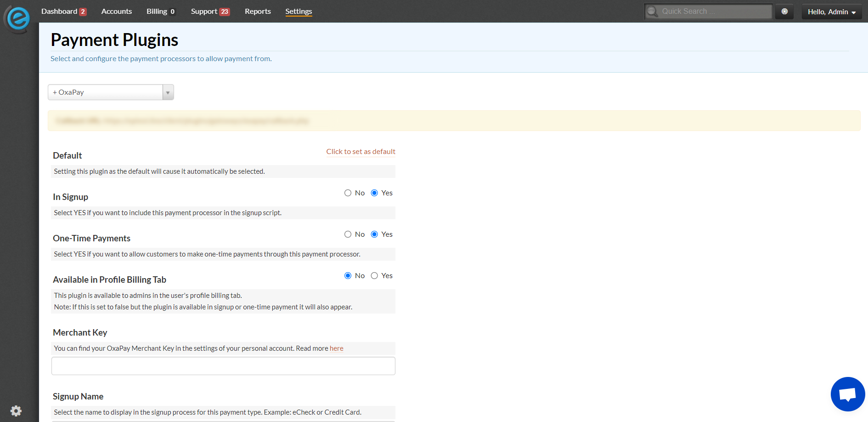Click the gear icon in the sidebar
Image resolution: width=868 pixels, height=422 pixels.
coord(16,411)
